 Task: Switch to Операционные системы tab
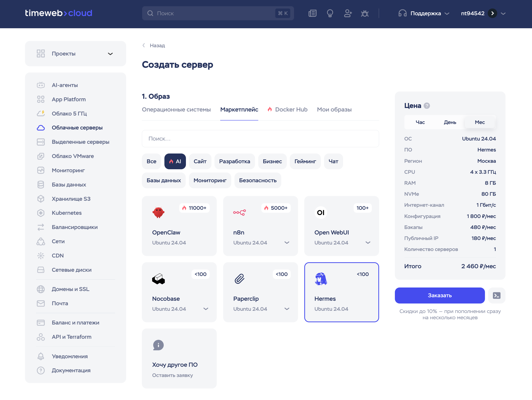pyautogui.click(x=176, y=109)
